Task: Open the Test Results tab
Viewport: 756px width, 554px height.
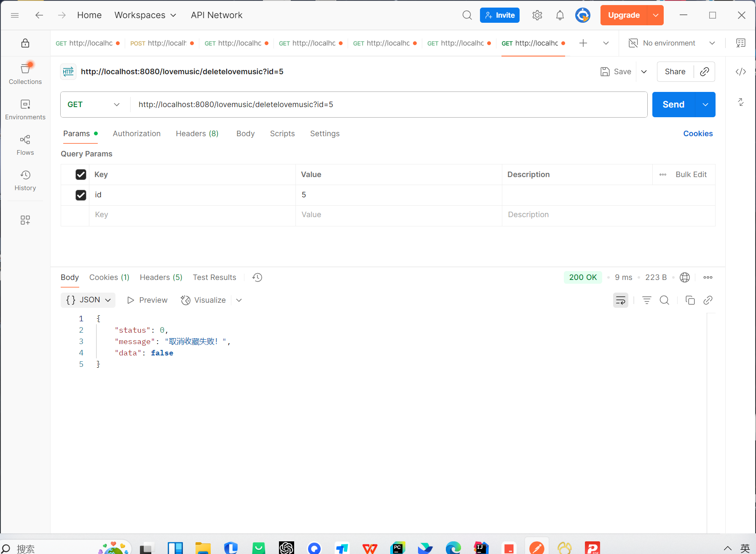Action: 214,277
